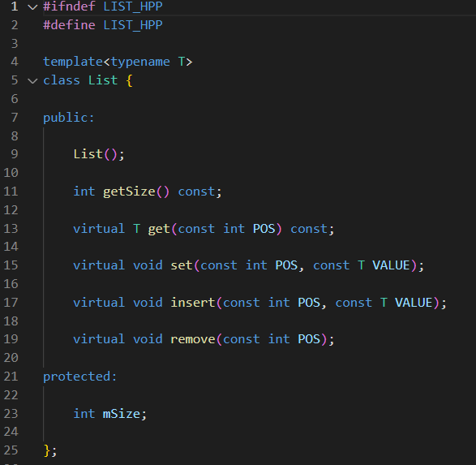476x465 pixels.
Task: Place cursor on LIST_HPP in the #define line
Action: pyautogui.click(x=133, y=25)
